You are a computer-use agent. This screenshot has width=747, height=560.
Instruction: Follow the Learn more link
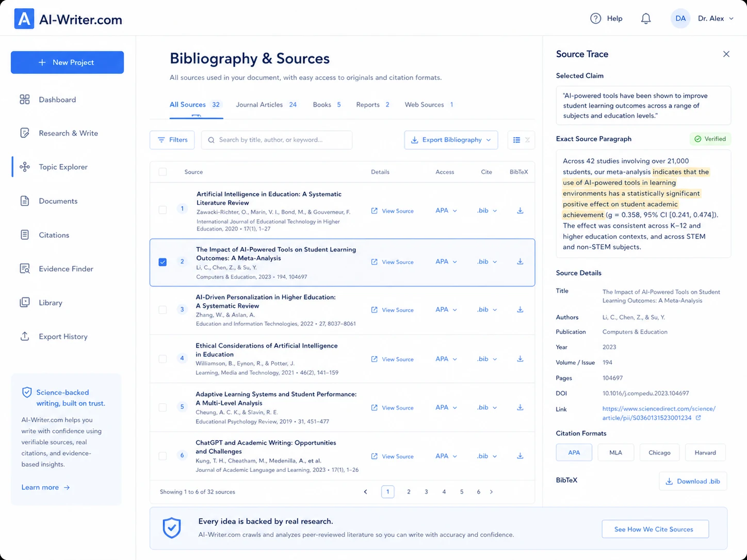click(x=45, y=487)
